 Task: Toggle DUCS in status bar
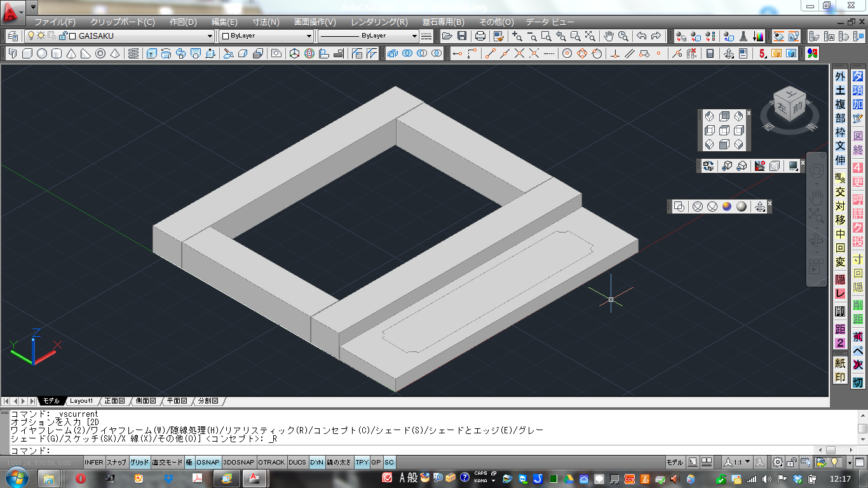click(x=298, y=463)
